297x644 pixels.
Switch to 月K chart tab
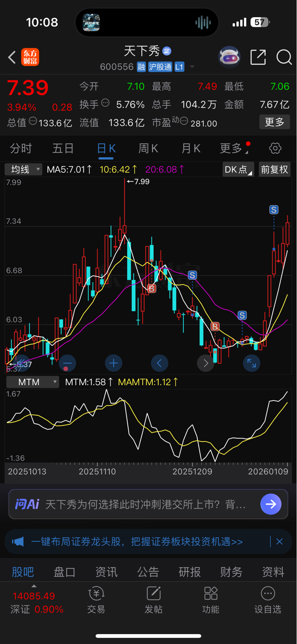point(191,148)
